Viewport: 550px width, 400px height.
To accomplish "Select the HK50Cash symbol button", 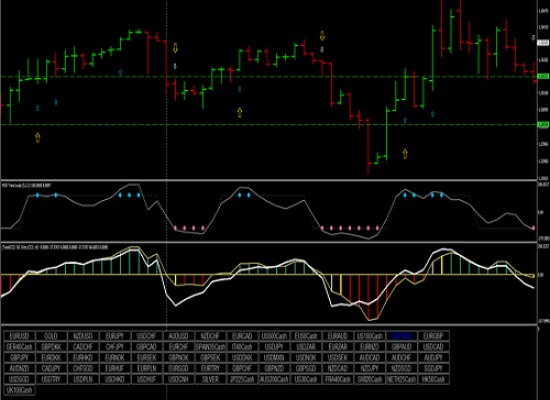I will (434, 379).
